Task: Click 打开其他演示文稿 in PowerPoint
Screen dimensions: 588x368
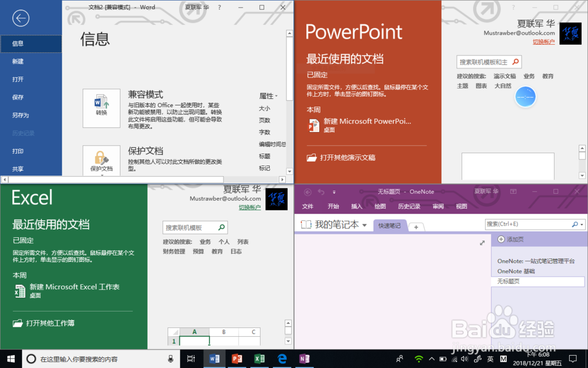Action: click(x=348, y=158)
